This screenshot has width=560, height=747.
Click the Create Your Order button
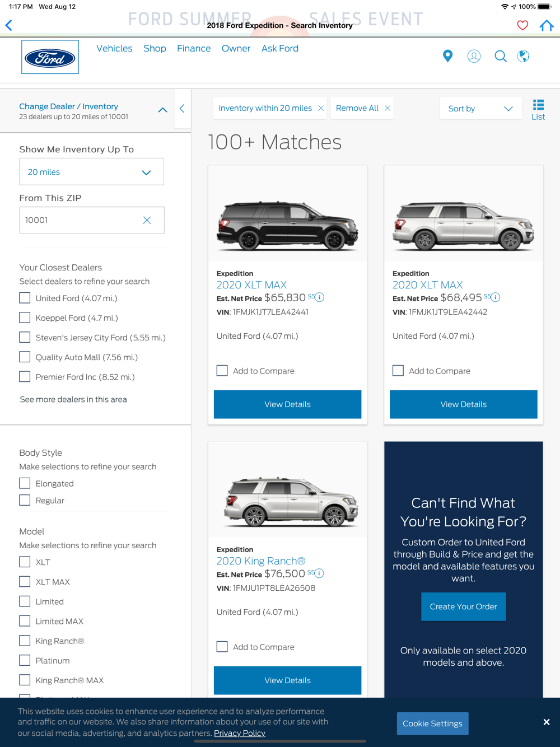[x=464, y=606]
